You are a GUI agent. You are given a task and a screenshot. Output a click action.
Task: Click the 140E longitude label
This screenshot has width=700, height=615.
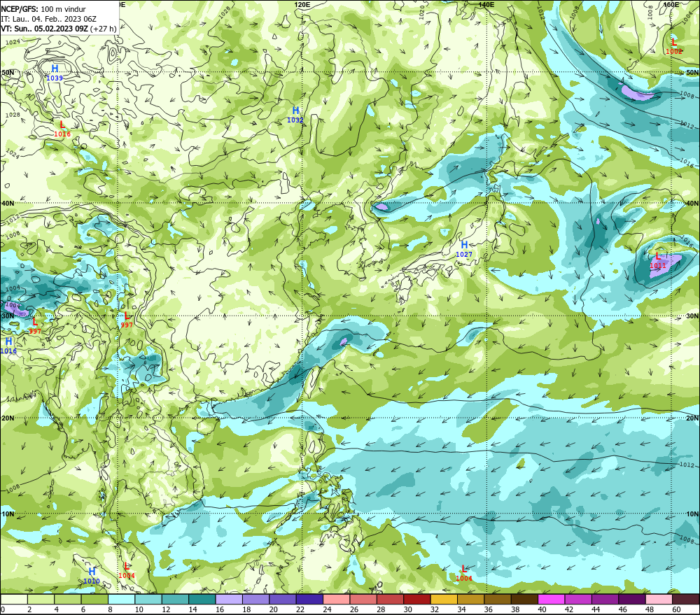coord(486,4)
